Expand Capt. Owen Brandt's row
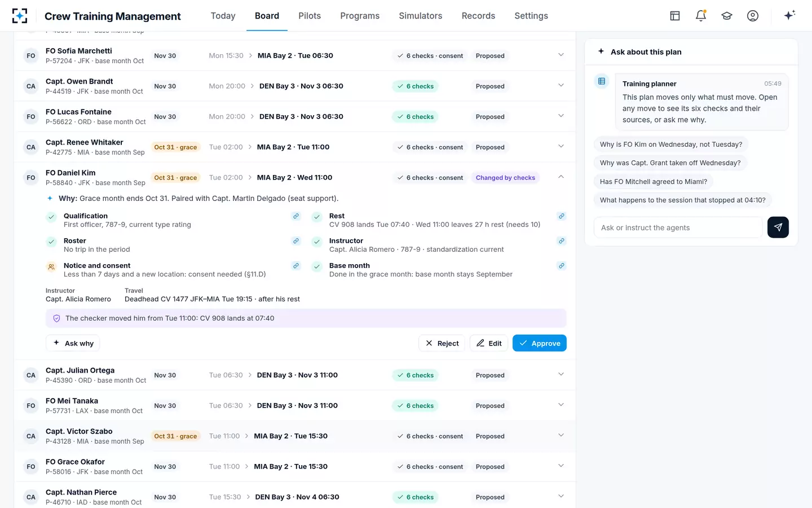 coord(561,85)
